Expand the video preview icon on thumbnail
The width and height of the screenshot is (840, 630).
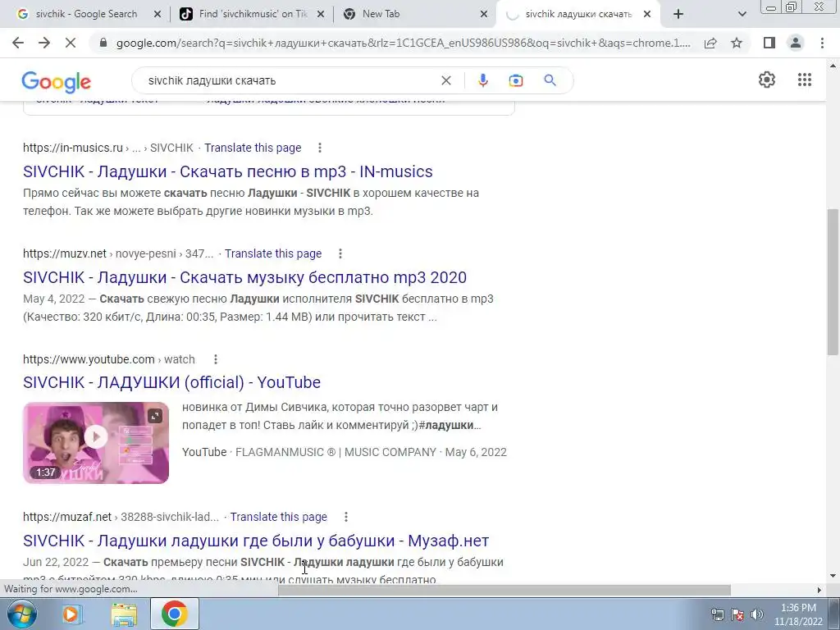[x=155, y=416]
